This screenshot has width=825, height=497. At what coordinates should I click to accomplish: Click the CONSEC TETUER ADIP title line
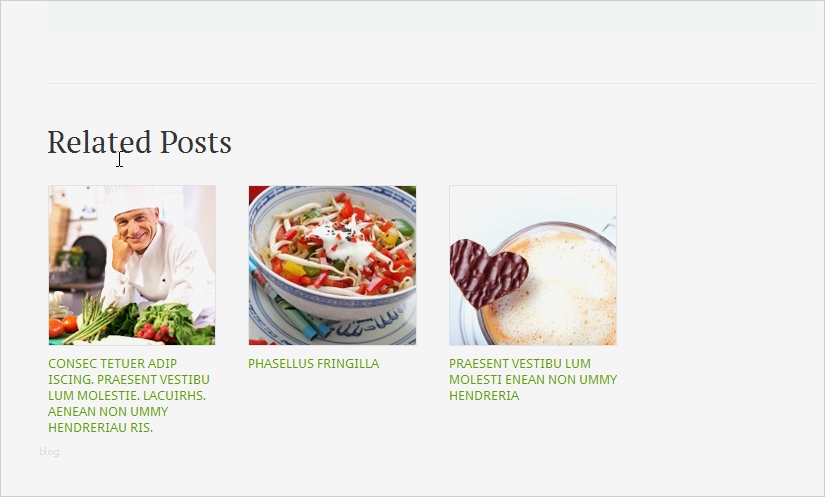[x=113, y=363]
